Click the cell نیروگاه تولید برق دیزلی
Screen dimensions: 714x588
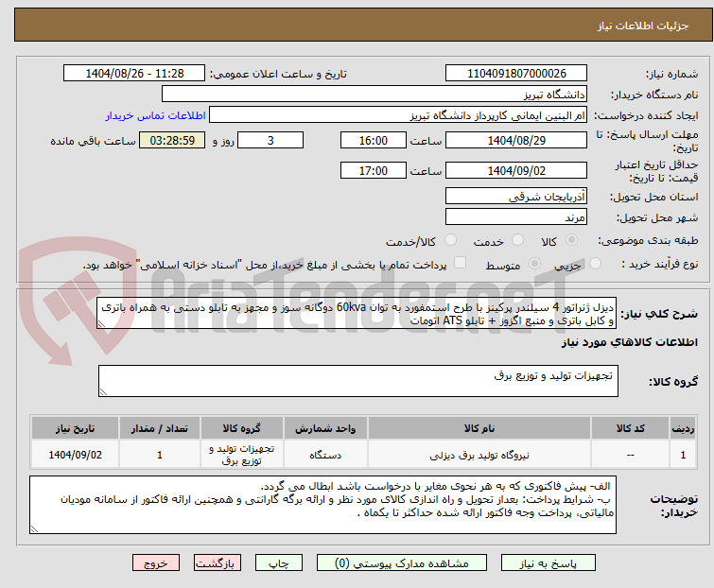pyautogui.click(x=479, y=455)
